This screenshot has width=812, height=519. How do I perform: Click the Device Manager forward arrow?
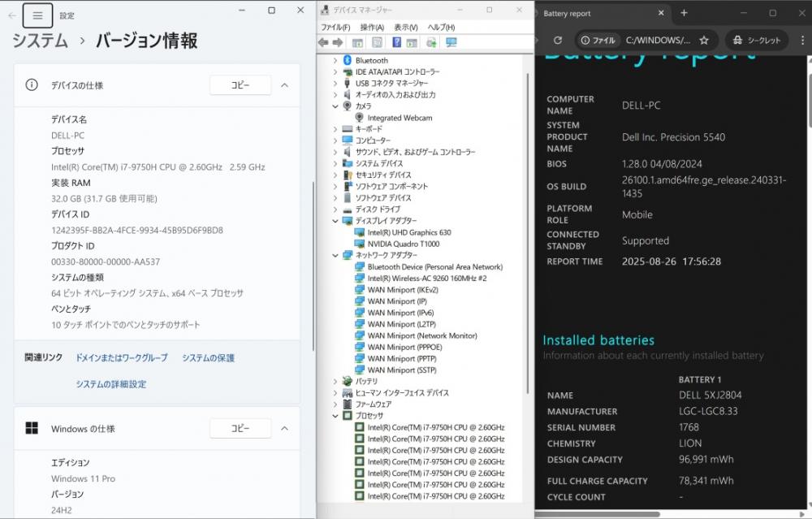click(x=338, y=42)
